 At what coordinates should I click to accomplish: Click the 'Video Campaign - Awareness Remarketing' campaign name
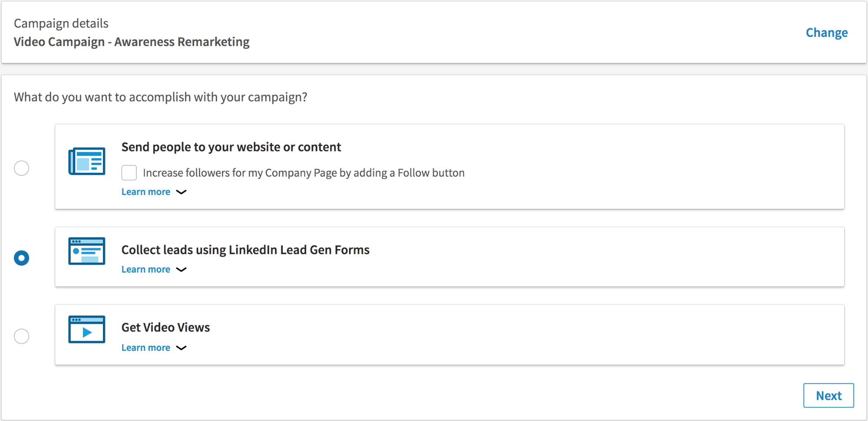pos(132,42)
